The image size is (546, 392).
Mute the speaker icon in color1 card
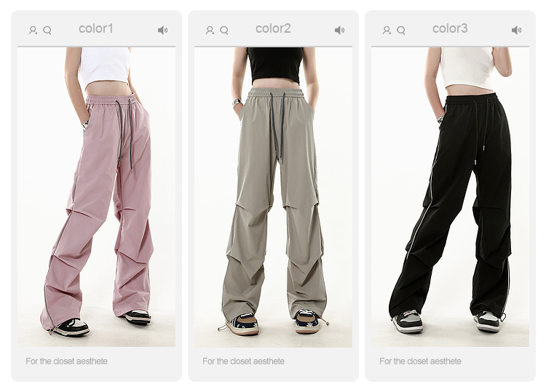click(x=162, y=31)
